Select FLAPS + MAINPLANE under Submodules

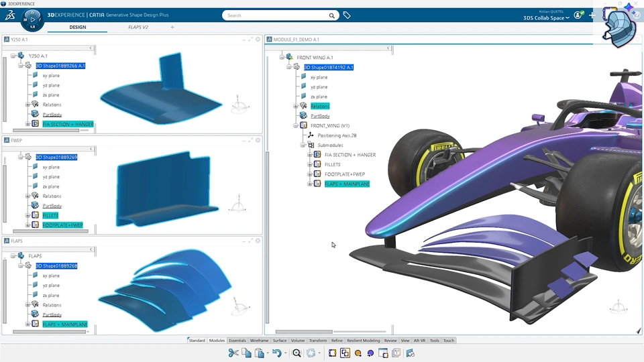347,184
